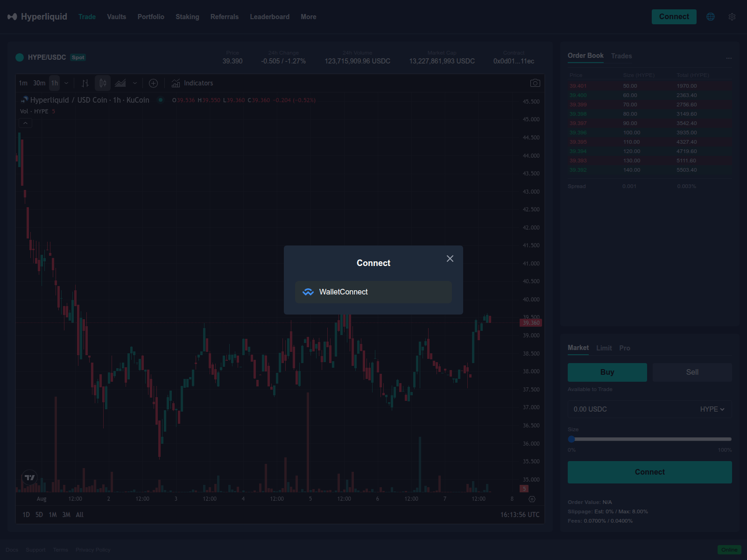Open settings gear icon in header
747x560 pixels.
click(732, 17)
